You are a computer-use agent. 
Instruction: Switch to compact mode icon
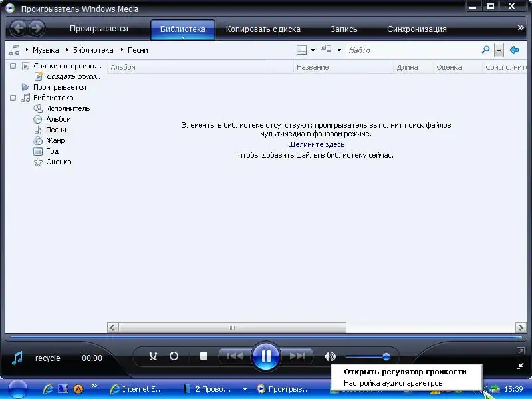point(520,366)
